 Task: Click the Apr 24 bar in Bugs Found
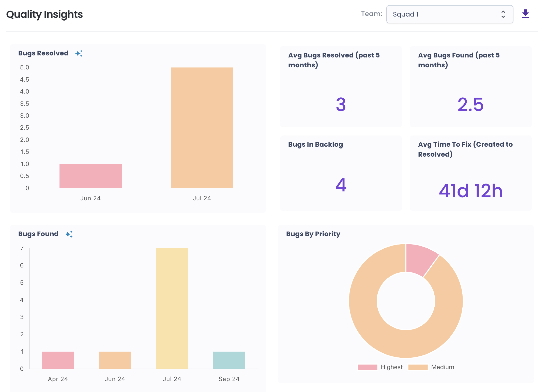click(58, 360)
